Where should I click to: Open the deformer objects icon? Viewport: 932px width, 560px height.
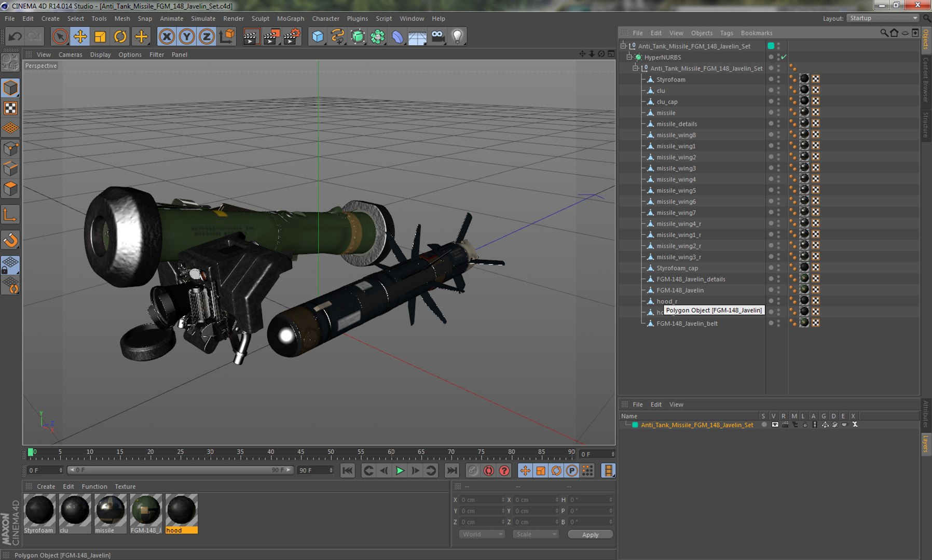[398, 36]
